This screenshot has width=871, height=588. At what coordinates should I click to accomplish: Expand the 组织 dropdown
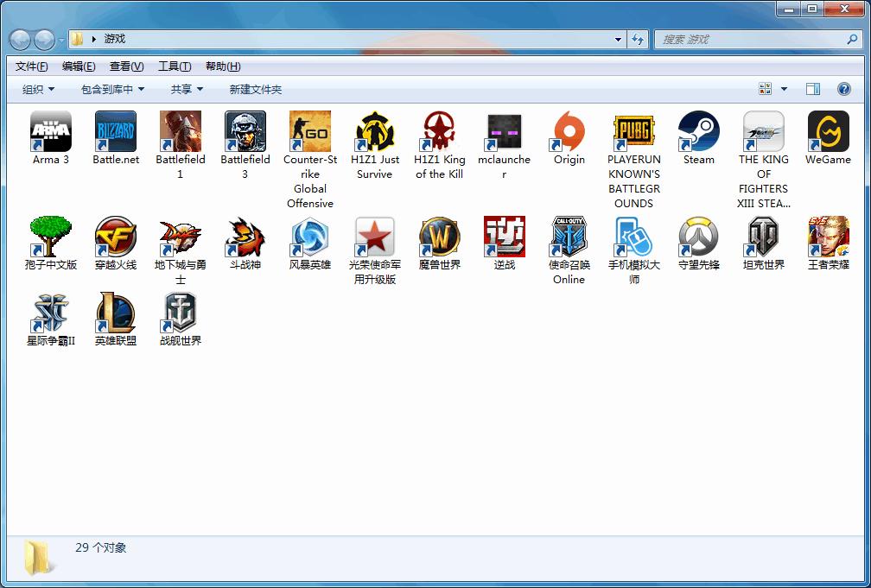37,88
